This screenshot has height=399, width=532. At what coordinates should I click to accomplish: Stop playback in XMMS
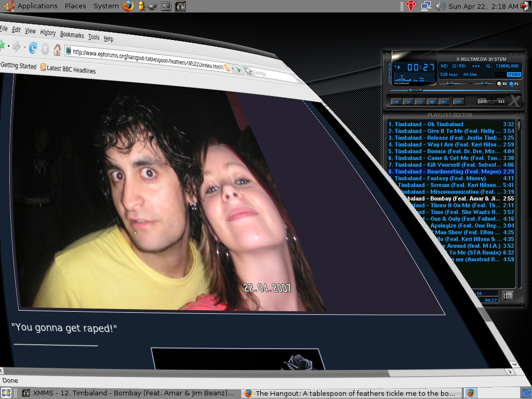(432, 101)
